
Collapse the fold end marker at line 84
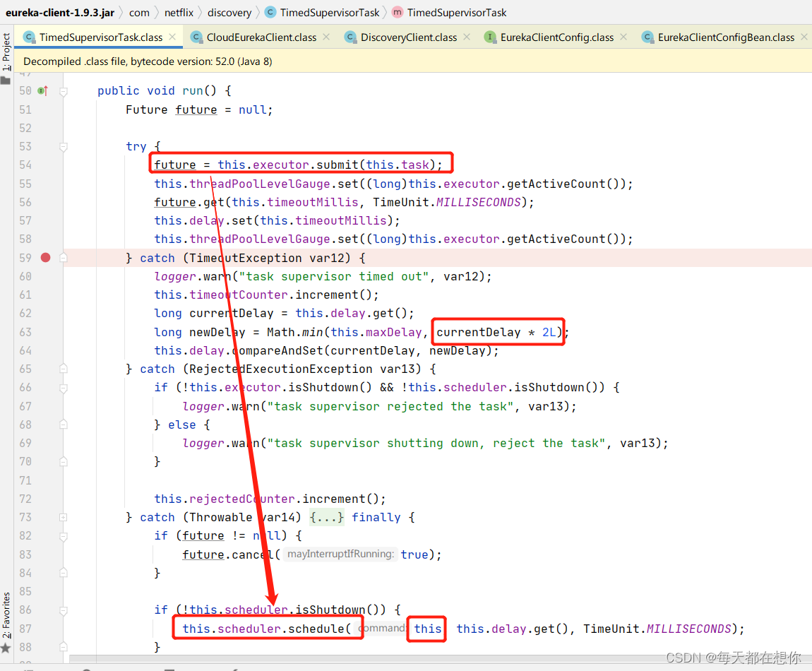click(64, 573)
